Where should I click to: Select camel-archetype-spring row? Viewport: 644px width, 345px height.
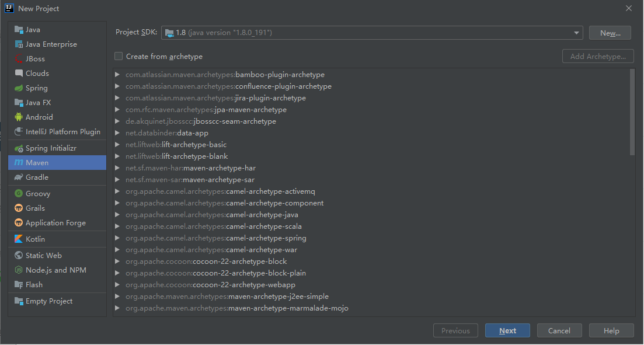(x=372, y=238)
